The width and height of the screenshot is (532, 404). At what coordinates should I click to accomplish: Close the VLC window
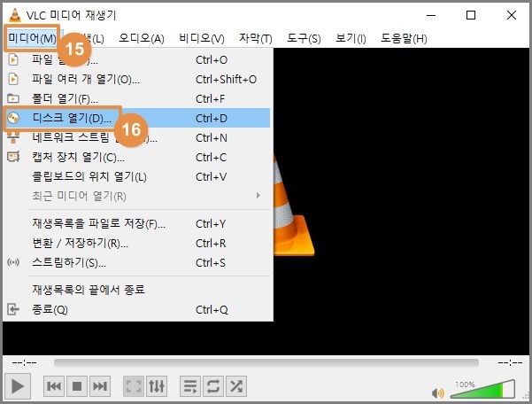[512, 15]
